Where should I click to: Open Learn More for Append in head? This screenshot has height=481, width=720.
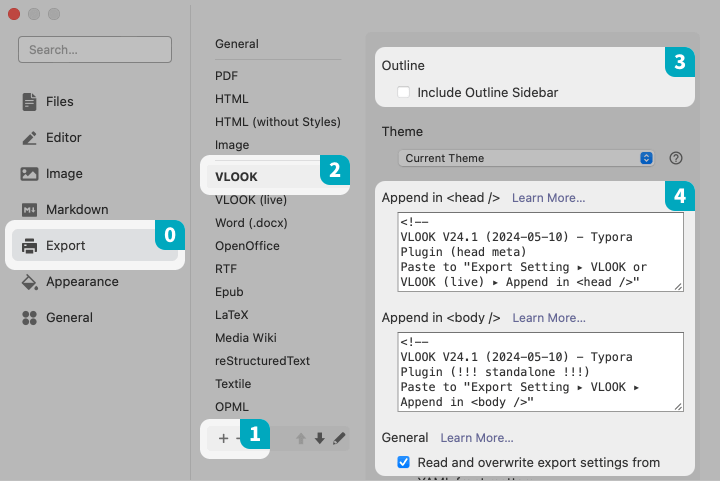(548, 198)
